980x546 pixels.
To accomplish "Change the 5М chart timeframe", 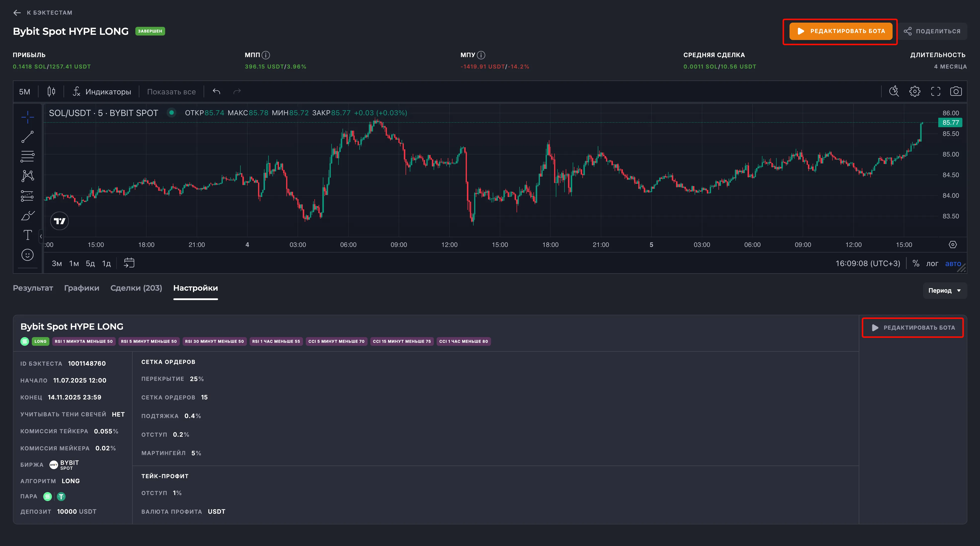I will point(25,92).
